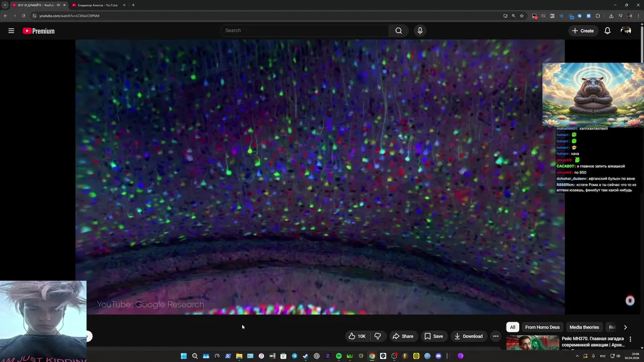The image size is (644, 362).
Task: Reload the current page
Action: pos(23,16)
